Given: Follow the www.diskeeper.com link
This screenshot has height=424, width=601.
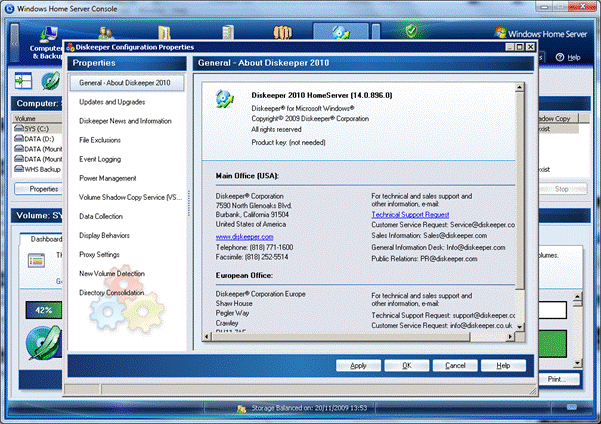Looking at the screenshot, I should click(x=245, y=237).
